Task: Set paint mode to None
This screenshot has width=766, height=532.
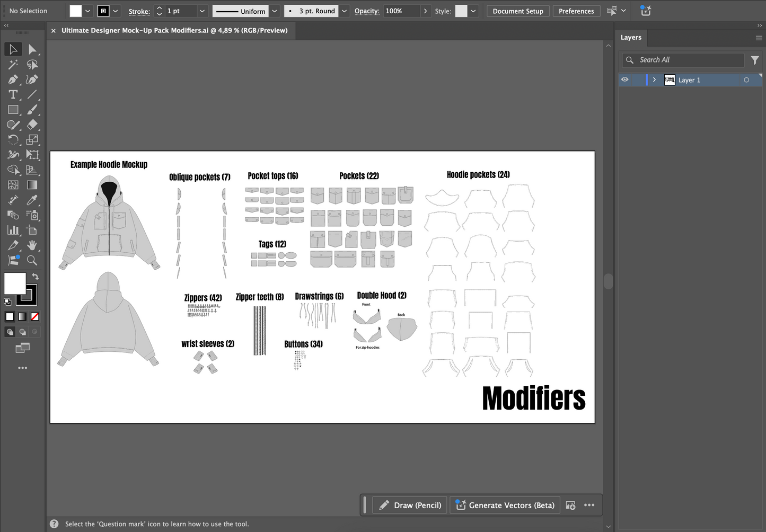Action: tap(35, 317)
